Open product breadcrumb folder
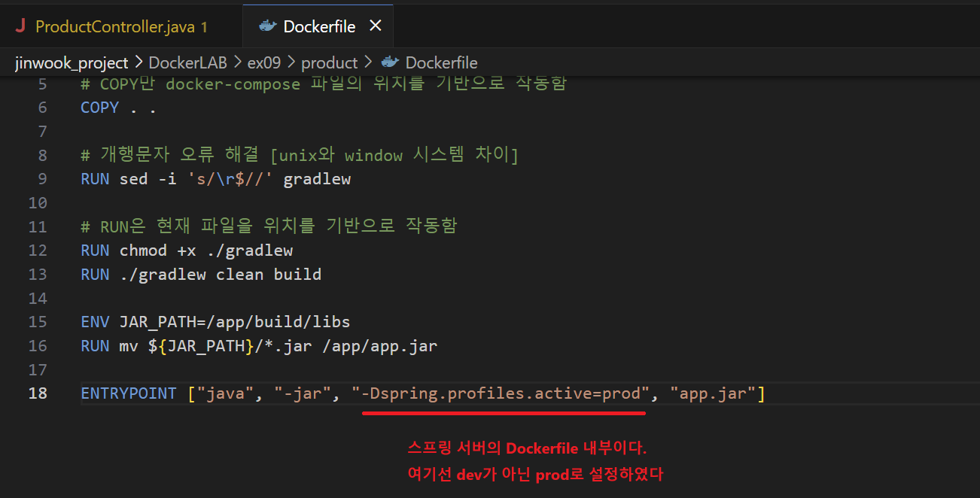Image resolution: width=980 pixels, height=498 pixels. (329, 62)
